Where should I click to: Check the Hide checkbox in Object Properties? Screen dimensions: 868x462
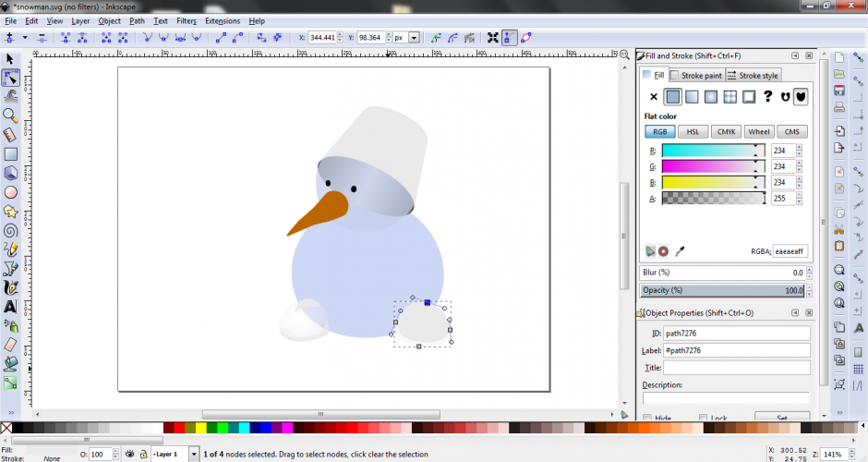click(x=647, y=418)
